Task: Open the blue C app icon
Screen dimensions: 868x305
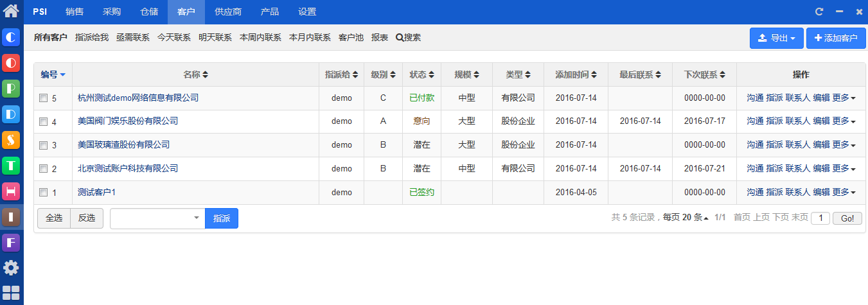Action: click(x=11, y=38)
